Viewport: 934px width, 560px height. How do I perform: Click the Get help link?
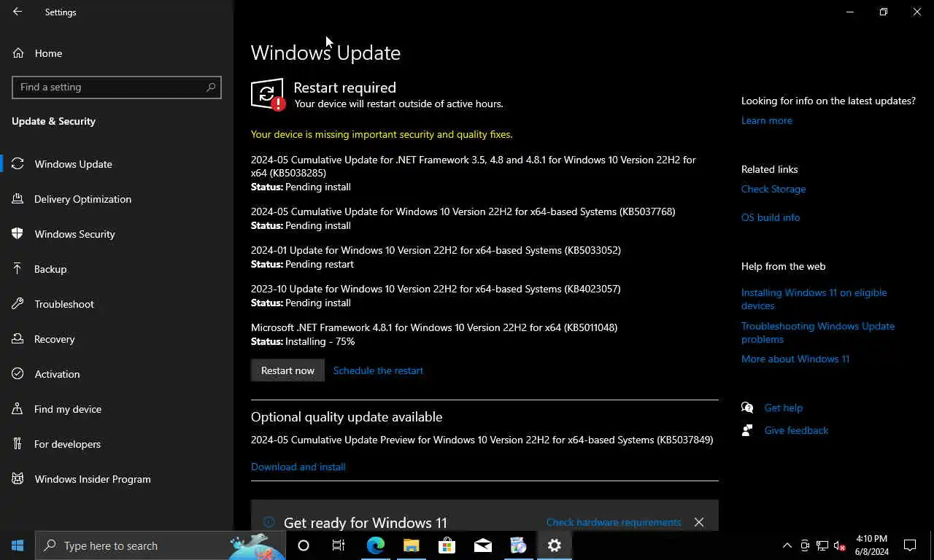pyautogui.click(x=783, y=408)
